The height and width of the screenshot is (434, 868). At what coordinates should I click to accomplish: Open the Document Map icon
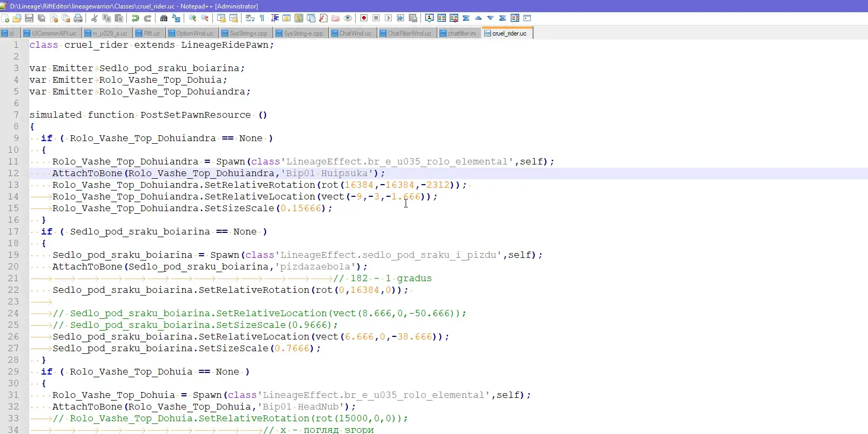[x=299, y=18]
